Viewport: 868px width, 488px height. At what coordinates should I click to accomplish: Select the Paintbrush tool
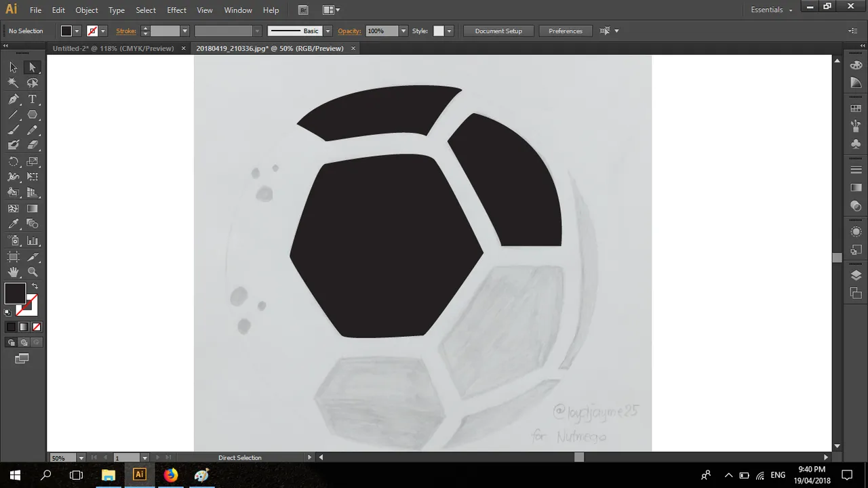pos(13,130)
